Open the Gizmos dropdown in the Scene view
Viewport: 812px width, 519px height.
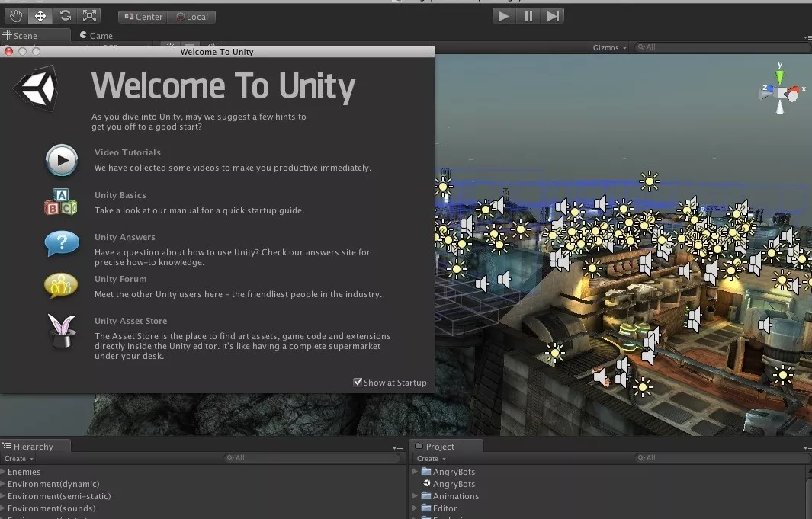608,47
